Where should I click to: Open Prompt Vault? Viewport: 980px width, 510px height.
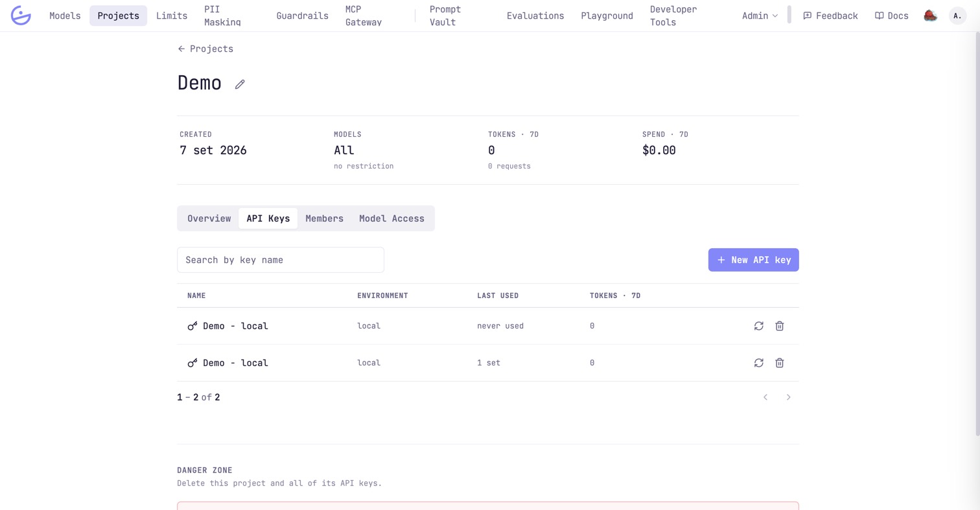pyautogui.click(x=445, y=16)
